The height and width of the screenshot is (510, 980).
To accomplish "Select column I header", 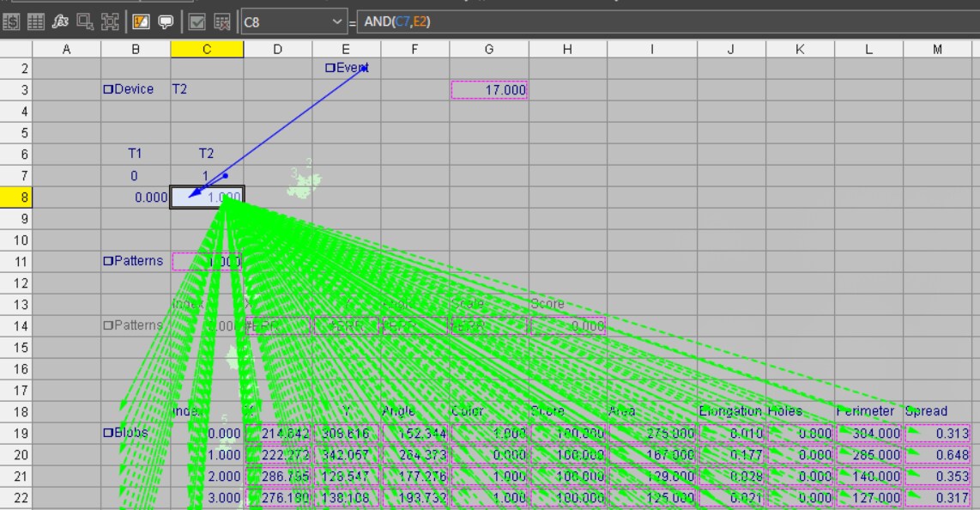I will [652, 50].
